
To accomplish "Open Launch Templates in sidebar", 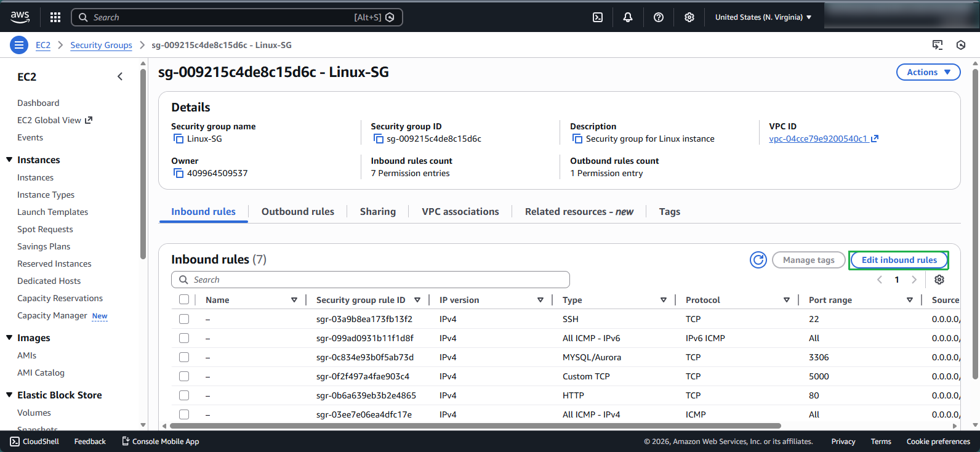I will point(53,212).
